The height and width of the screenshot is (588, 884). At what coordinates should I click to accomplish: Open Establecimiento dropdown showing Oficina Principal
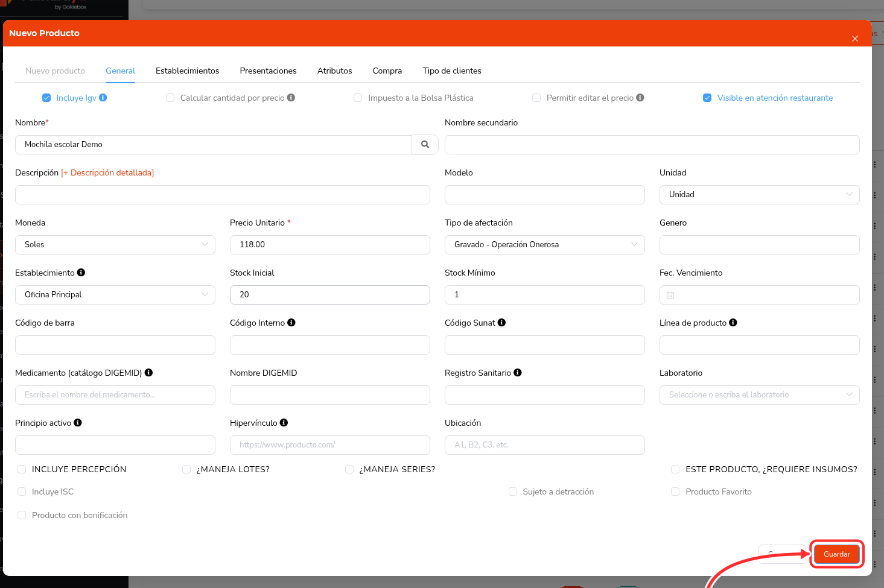pyautogui.click(x=115, y=295)
